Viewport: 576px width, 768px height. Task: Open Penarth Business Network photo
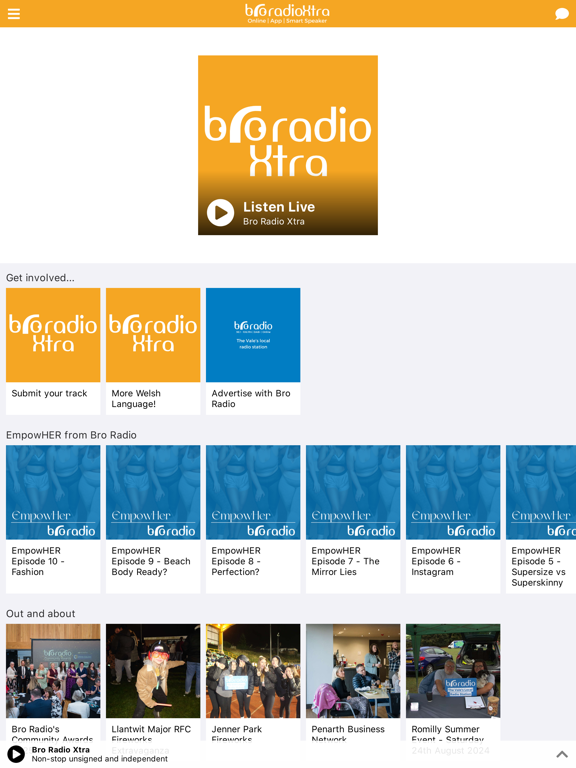353,671
